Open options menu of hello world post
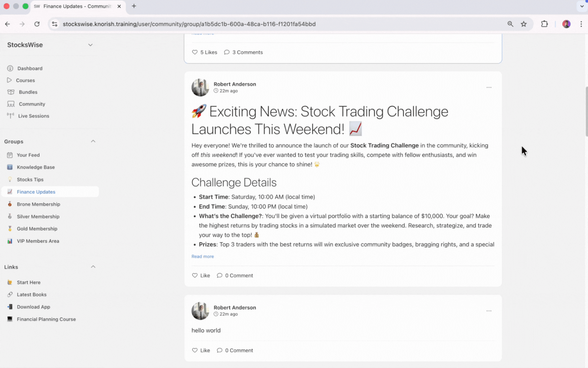Image resolution: width=588 pixels, height=368 pixels. click(489, 311)
